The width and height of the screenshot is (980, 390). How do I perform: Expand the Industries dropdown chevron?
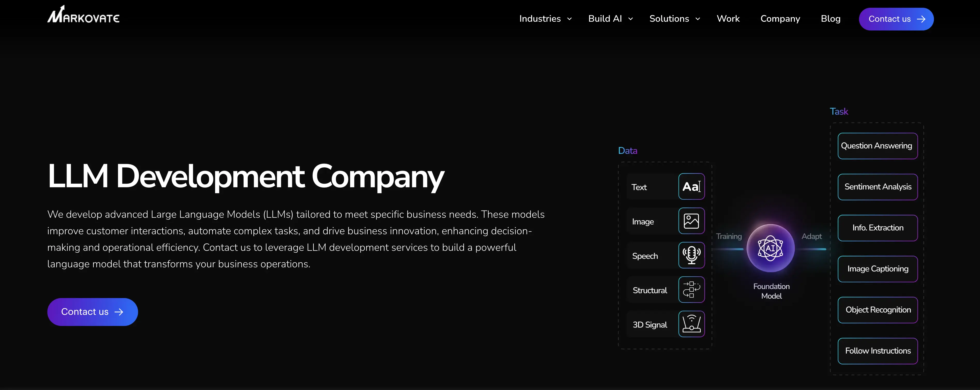(x=569, y=19)
